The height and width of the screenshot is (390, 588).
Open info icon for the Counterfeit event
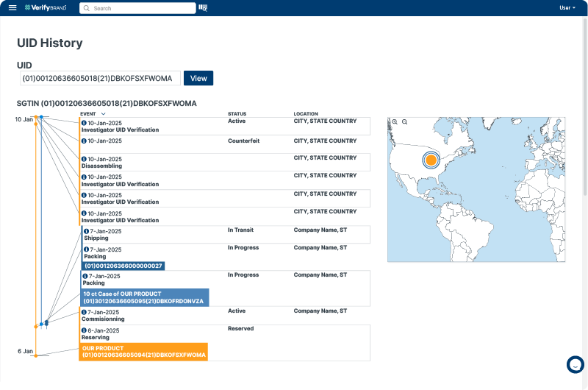tap(84, 141)
